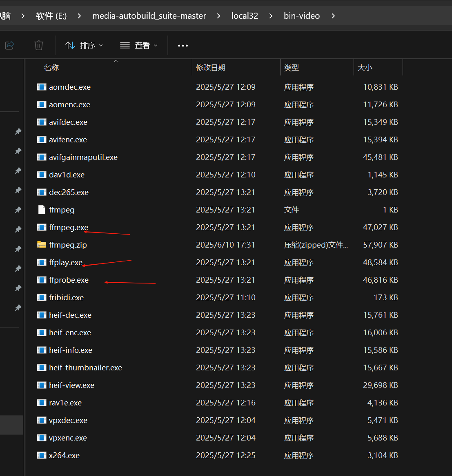Image resolution: width=452 pixels, height=476 pixels.
Task: Click the Delete trash can icon
Action: (x=39, y=46)
